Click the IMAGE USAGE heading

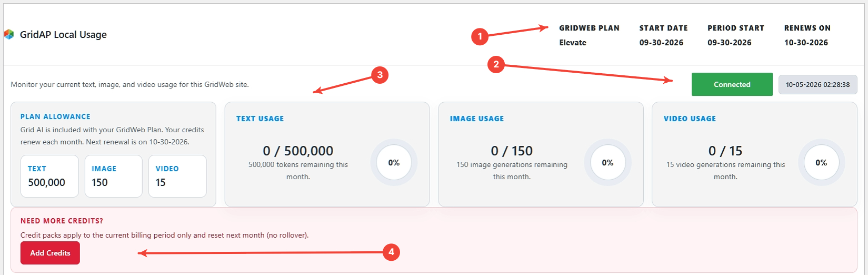[477, 119]
